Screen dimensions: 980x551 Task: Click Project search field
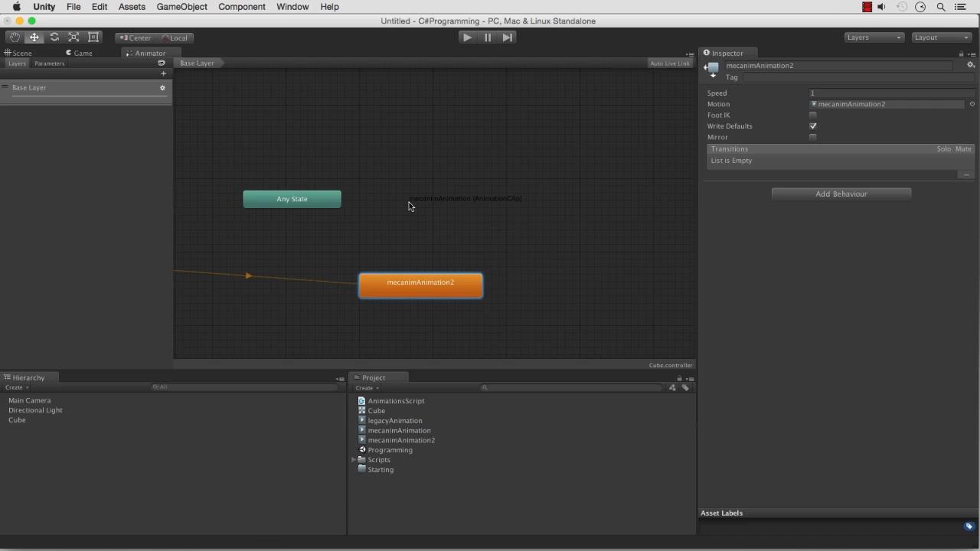570,388
